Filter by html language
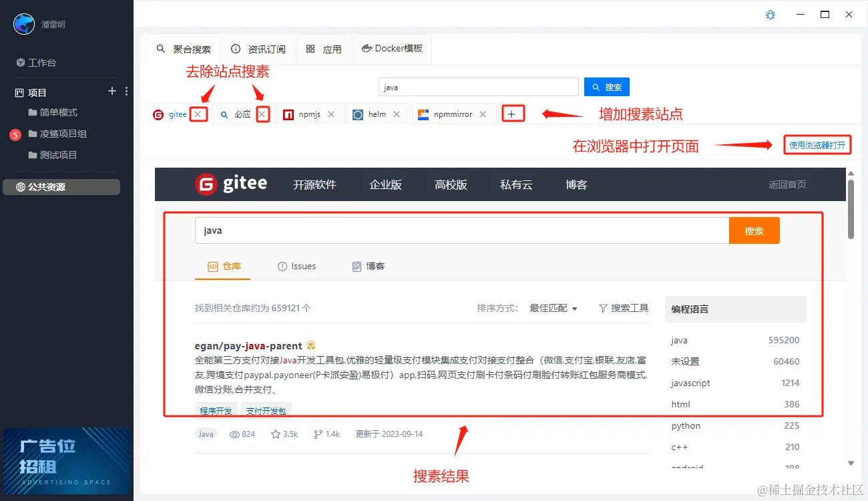Screen dimensions: 868x501 pos(735,404)
